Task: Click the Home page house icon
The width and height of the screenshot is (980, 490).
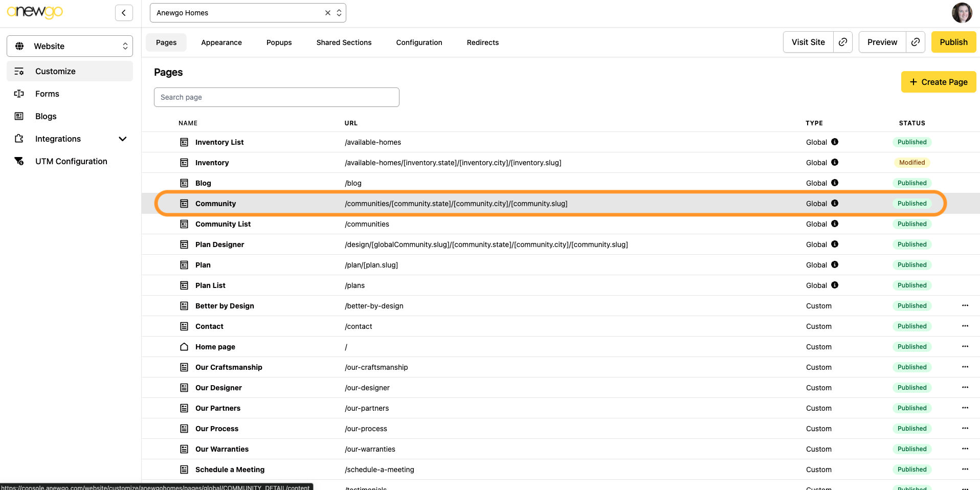Action: coord(184,347)
